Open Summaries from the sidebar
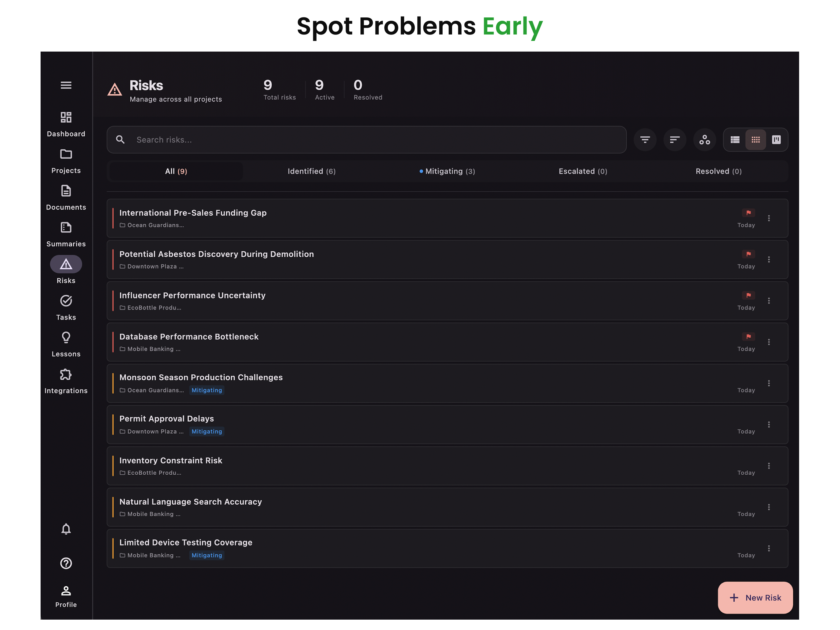The height and width of the screenshot is (630, 840). (x=66, y=235)
